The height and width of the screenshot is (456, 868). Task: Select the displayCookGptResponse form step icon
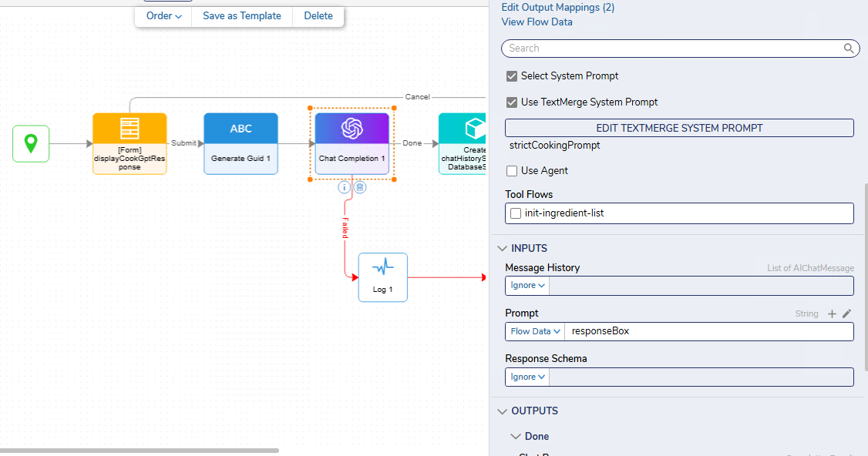click(130, 129)
